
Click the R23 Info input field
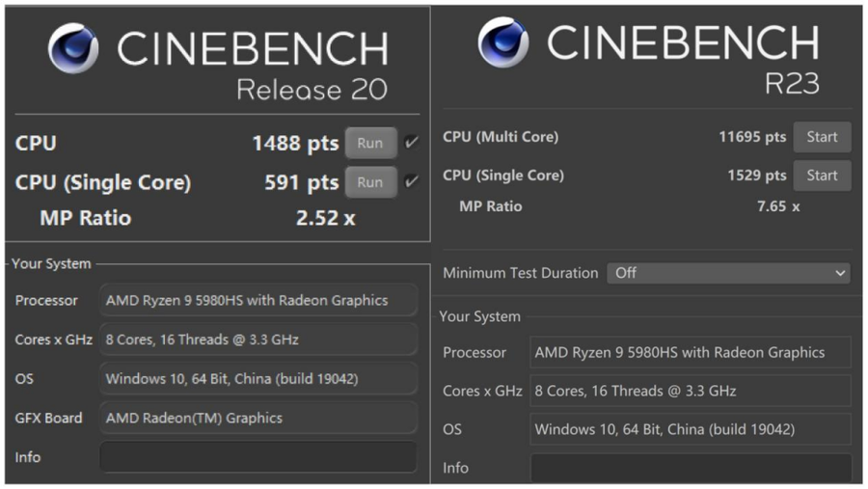(691, 468)
